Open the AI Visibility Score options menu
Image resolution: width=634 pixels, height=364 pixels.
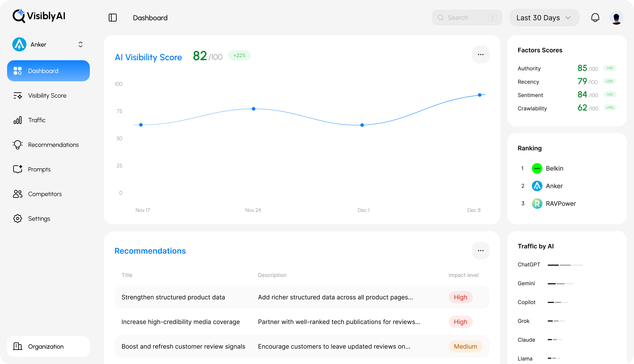480,55
